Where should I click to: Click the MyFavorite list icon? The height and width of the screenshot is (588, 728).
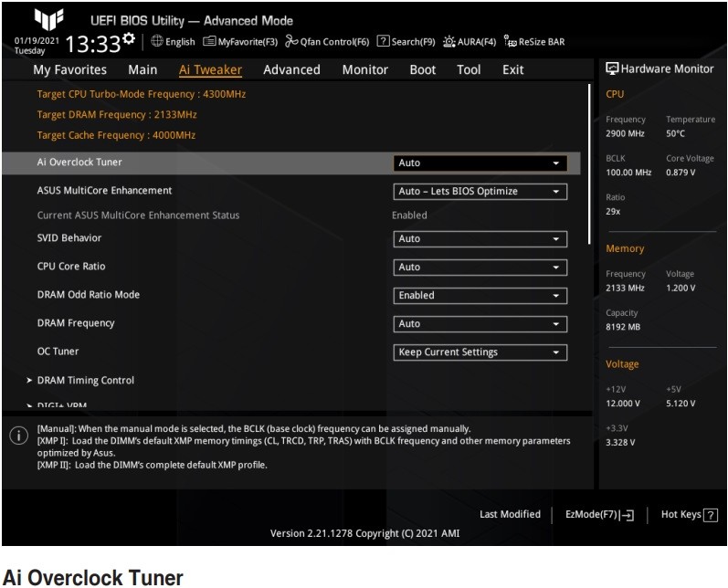point(209,41)
